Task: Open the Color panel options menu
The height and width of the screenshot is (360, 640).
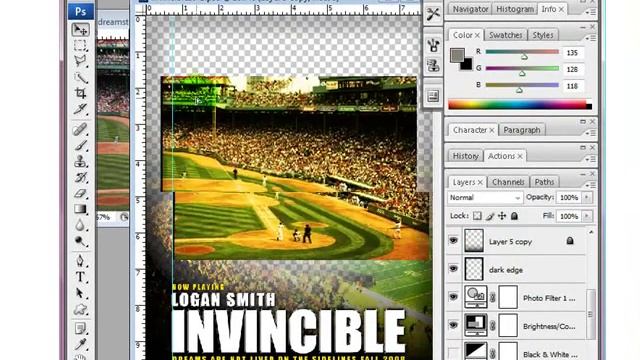Action: [x=591, y=38]
